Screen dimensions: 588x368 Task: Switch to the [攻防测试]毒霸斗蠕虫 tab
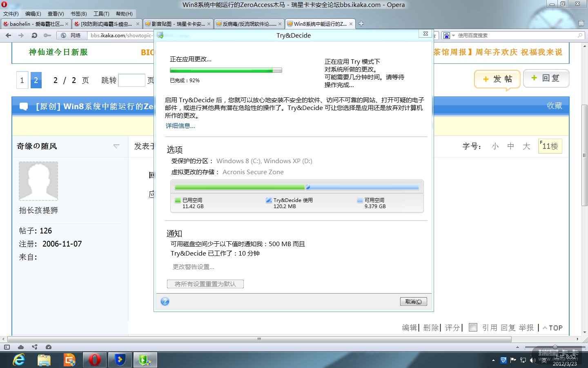tap(107, 24)
